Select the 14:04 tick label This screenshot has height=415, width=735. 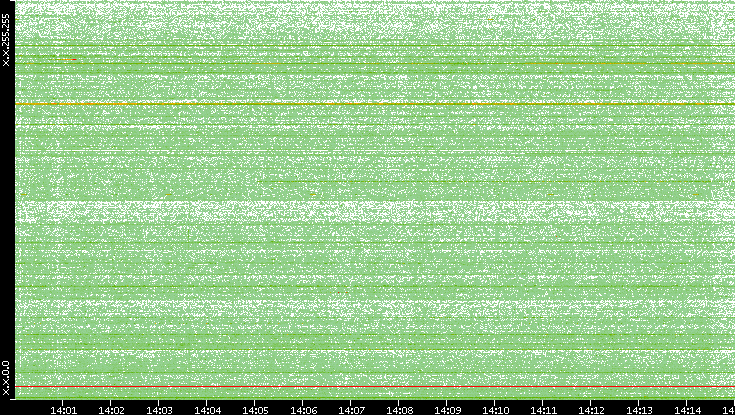click(x=207, y=410)
